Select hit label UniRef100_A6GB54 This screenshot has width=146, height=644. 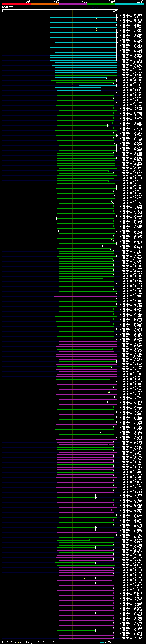pyautogui.click(x=131, y=329)
